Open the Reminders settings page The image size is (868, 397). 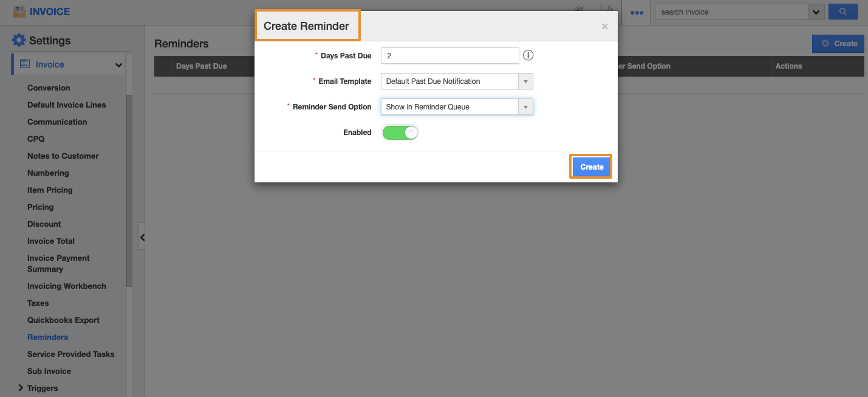(47, 337)
